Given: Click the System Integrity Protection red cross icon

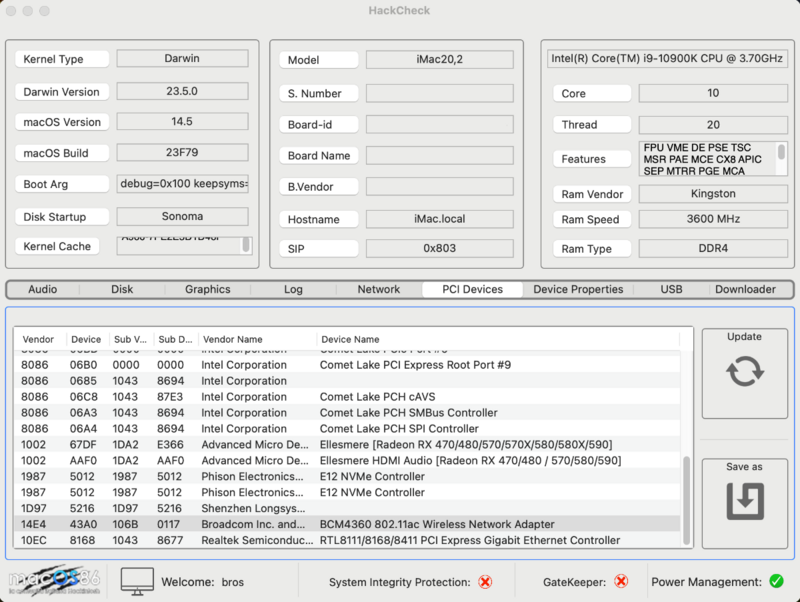Looking at the screenshot, I should click(x=488, y=582).
